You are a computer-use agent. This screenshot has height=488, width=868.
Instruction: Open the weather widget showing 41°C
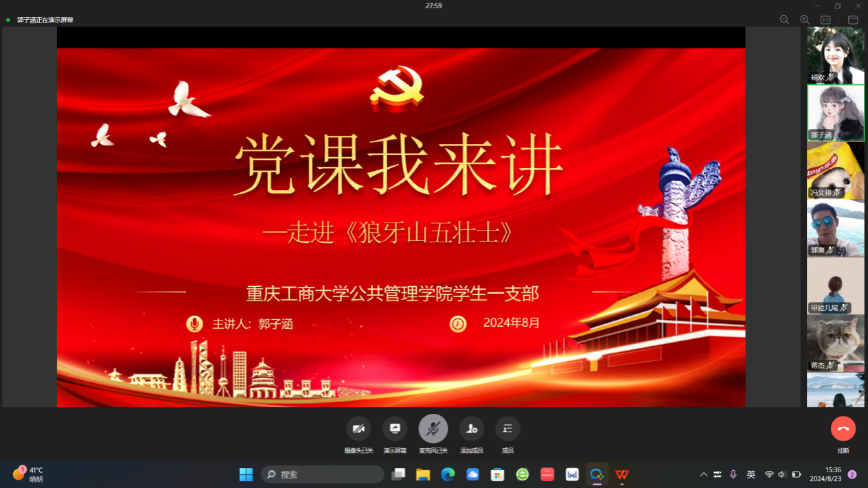pyautogui.click(x=29, y=474)
